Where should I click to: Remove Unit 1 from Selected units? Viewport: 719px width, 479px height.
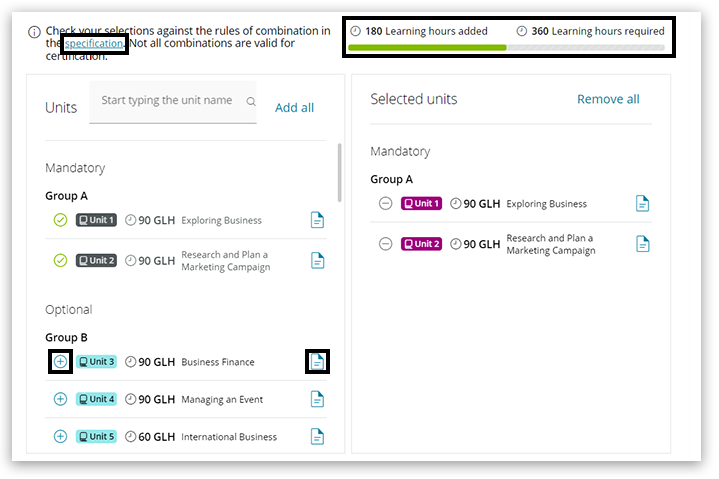[x=385, y=204]
